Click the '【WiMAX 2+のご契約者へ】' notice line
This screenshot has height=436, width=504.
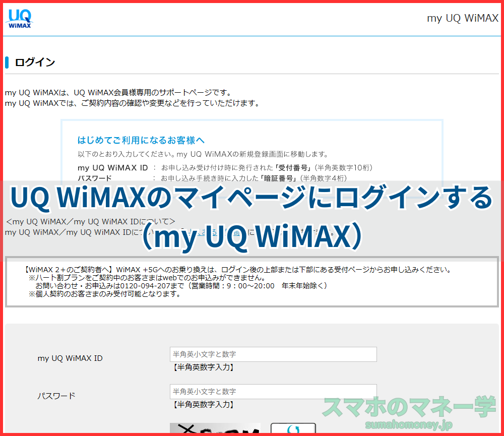pyautogui.click(x=238, y=270)
